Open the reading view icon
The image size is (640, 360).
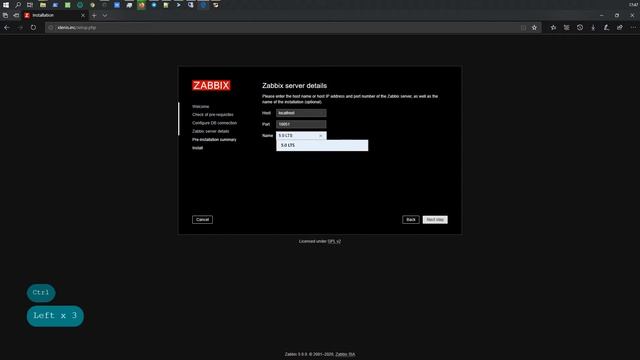click(523, 27)
